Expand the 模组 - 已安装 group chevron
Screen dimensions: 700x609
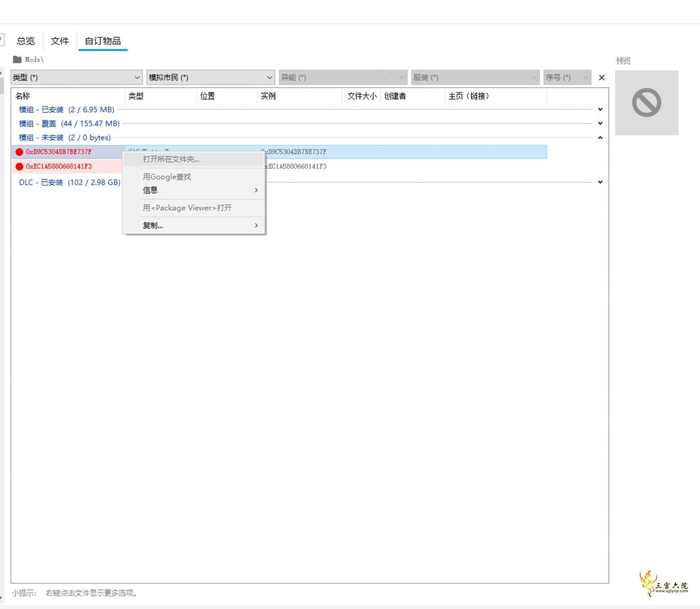600,109
